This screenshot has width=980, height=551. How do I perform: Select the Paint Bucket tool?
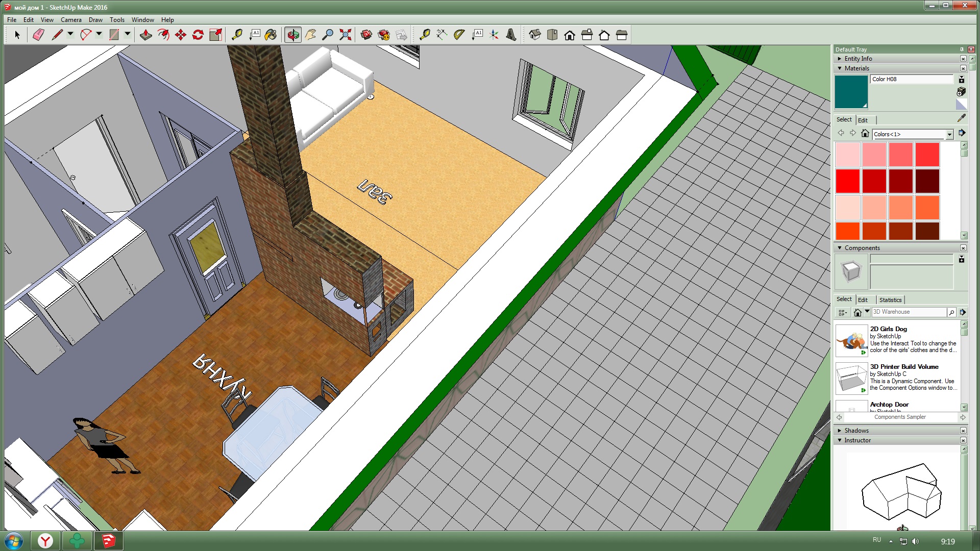click(x=271, y=35)
